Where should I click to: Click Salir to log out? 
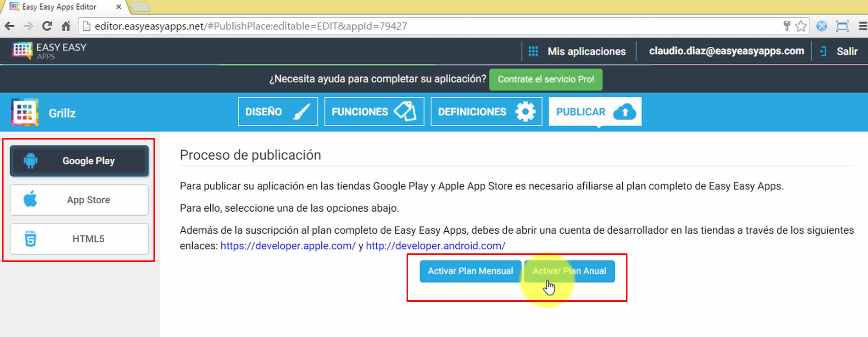click(x=847, y=51)
